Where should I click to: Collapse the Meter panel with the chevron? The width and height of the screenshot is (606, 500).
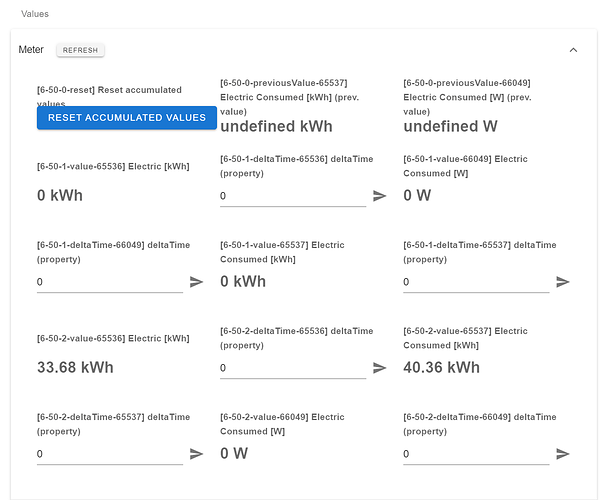coord(573,49)
